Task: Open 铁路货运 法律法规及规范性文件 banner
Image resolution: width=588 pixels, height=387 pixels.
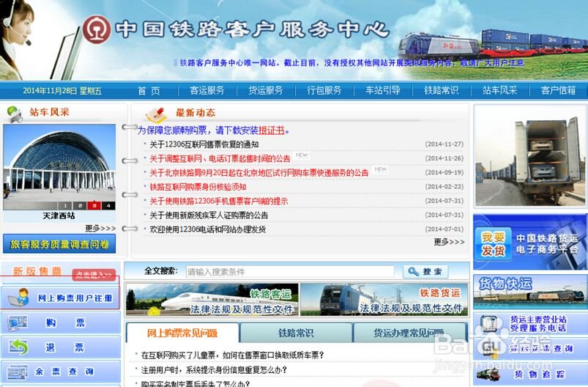Action: click(384, 299)
